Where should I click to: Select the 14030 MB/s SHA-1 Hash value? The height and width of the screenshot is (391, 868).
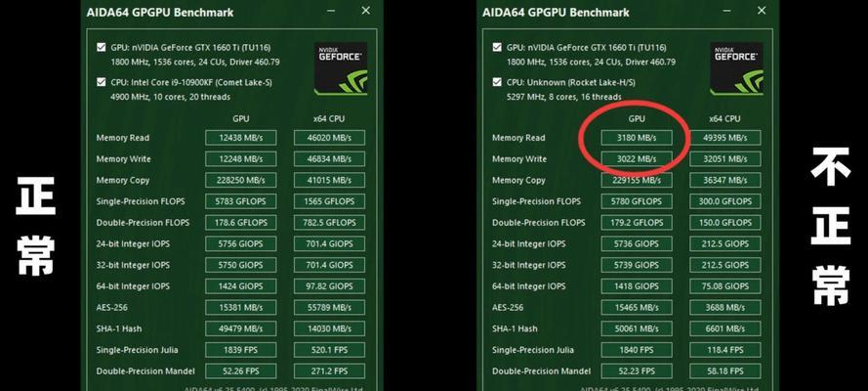point(329,329)
